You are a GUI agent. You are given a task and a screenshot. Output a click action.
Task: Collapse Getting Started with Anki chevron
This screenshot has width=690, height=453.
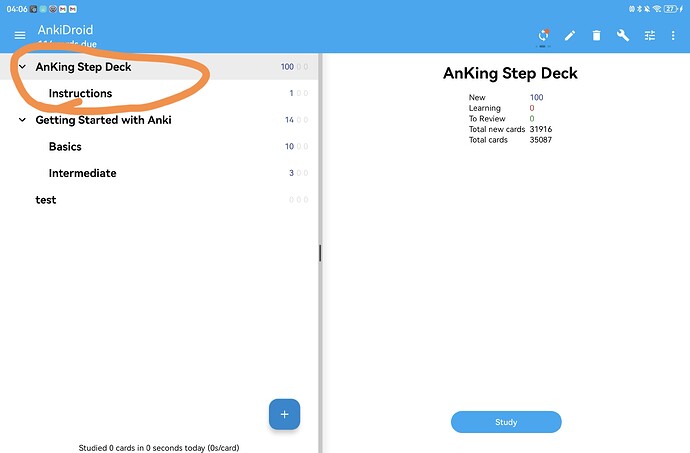pyautogui.click(x=22, y=120)
